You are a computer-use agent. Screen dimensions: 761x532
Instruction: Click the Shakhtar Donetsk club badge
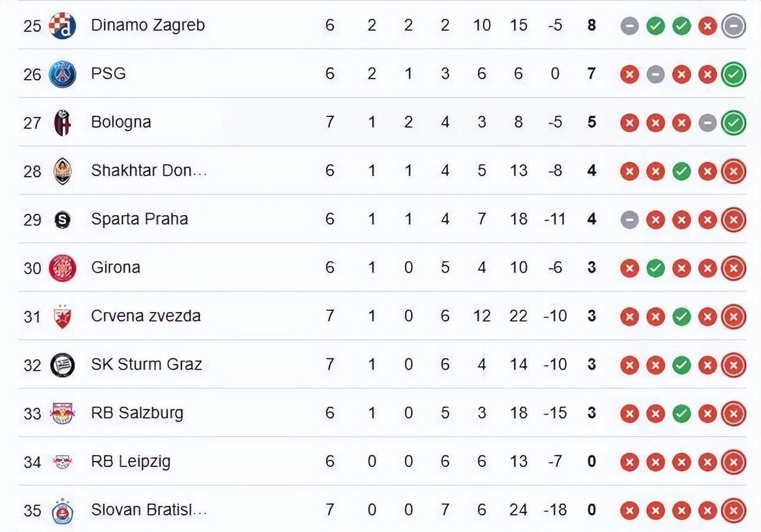(x=62, y=171)
